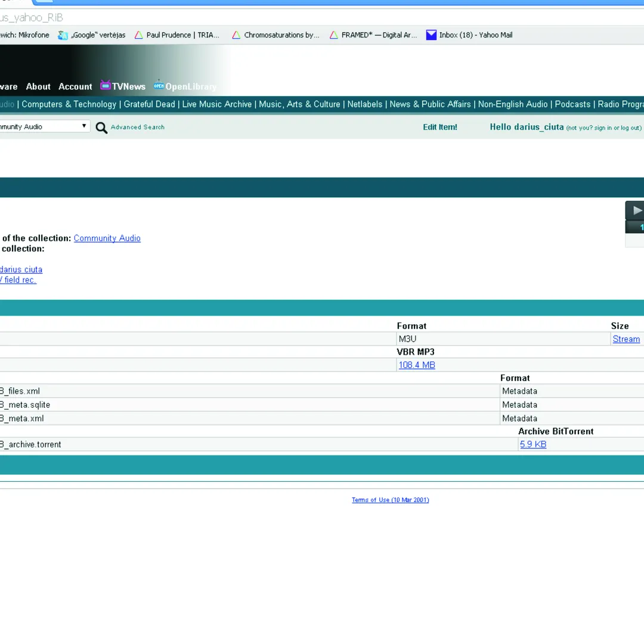This screenshot has width=644, height=644.
Task: Click the magnifying glass search icon
Action: pos(101,128)
